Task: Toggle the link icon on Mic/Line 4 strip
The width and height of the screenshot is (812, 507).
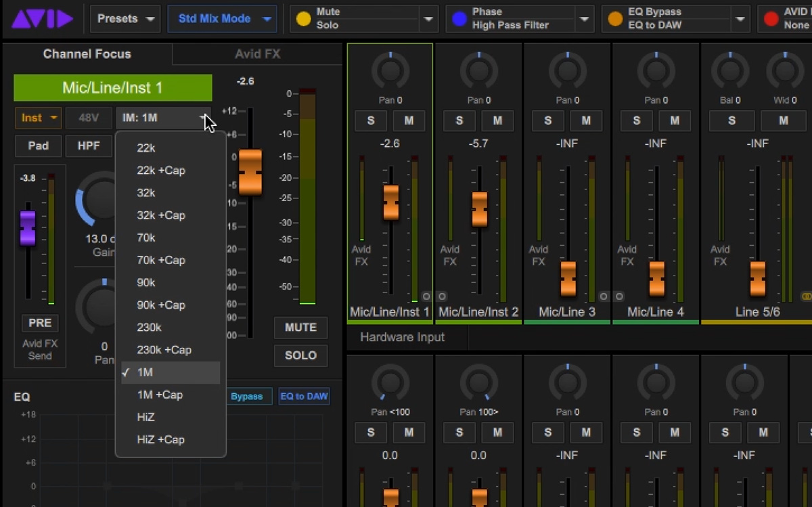Action: point(619,296)
